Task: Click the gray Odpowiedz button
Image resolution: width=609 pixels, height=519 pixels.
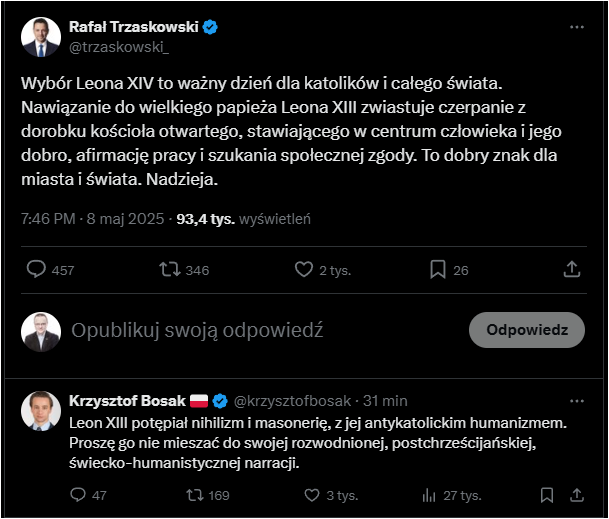Action: click(527, 330)
